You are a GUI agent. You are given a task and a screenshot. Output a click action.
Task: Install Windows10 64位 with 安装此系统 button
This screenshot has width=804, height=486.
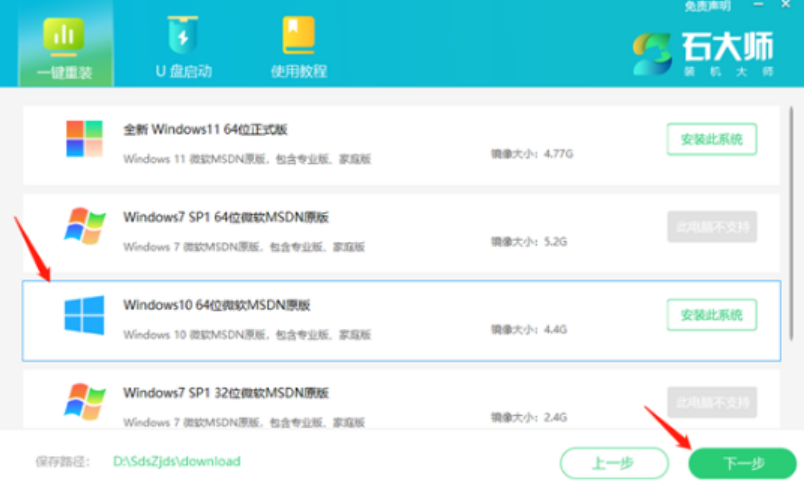point(711,315)
